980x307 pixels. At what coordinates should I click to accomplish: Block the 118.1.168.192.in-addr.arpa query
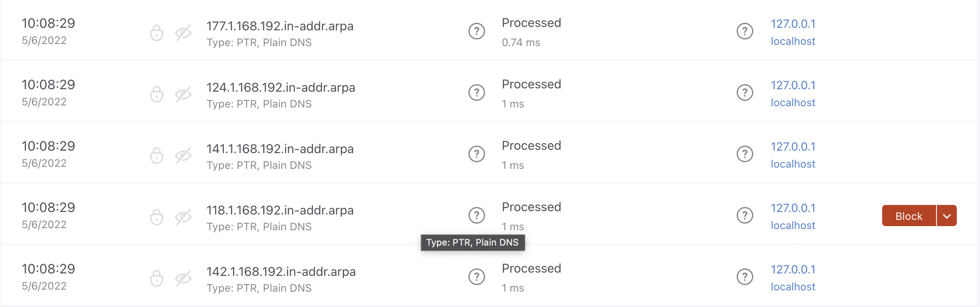click(909, 216)
